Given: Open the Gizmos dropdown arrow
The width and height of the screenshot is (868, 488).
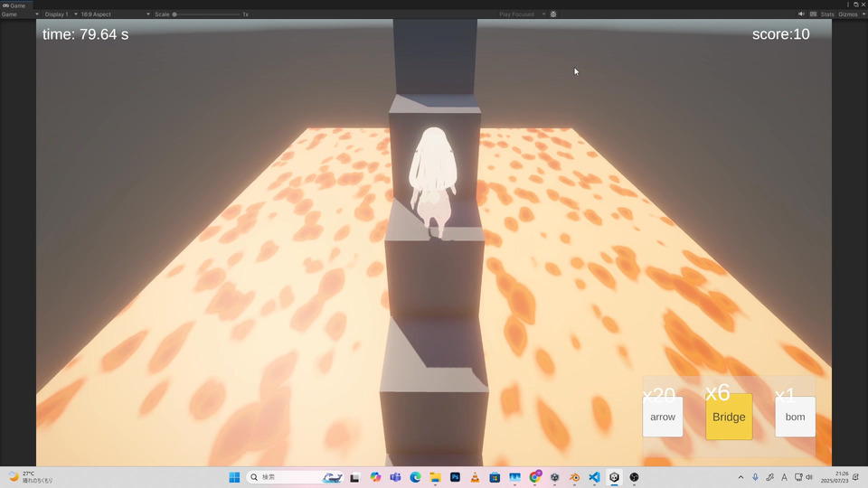Looking at the screenshot, I should click(863, 14).
